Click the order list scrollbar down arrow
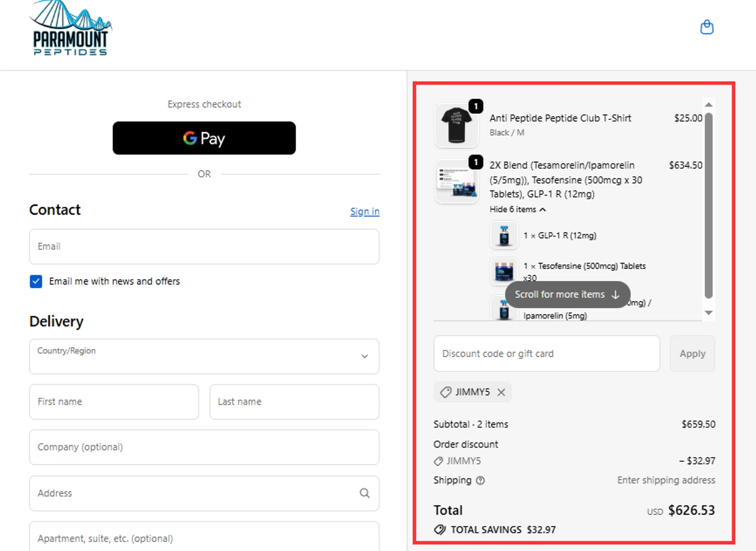Viewport: 756px width, 551px height. (x=709, y=313)
